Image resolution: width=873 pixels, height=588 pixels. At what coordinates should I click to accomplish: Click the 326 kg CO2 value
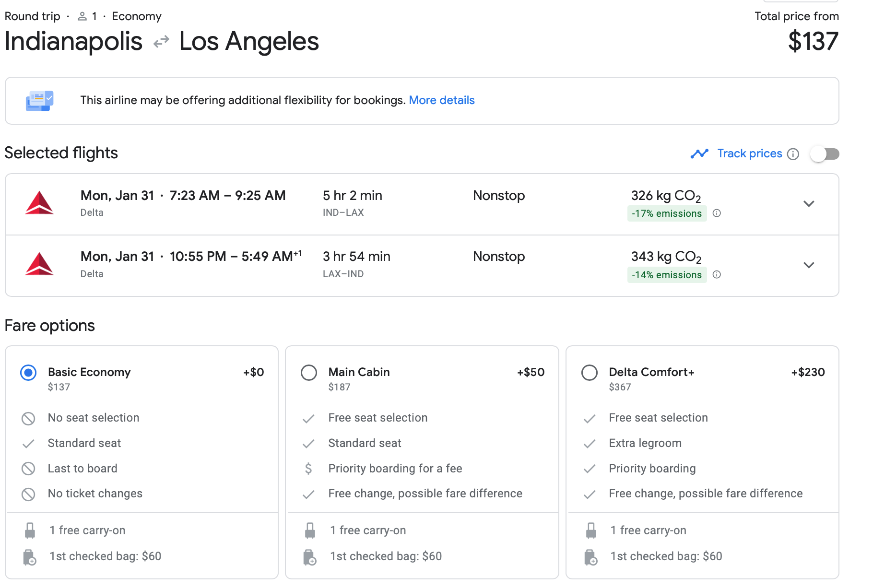pos(666,196)
